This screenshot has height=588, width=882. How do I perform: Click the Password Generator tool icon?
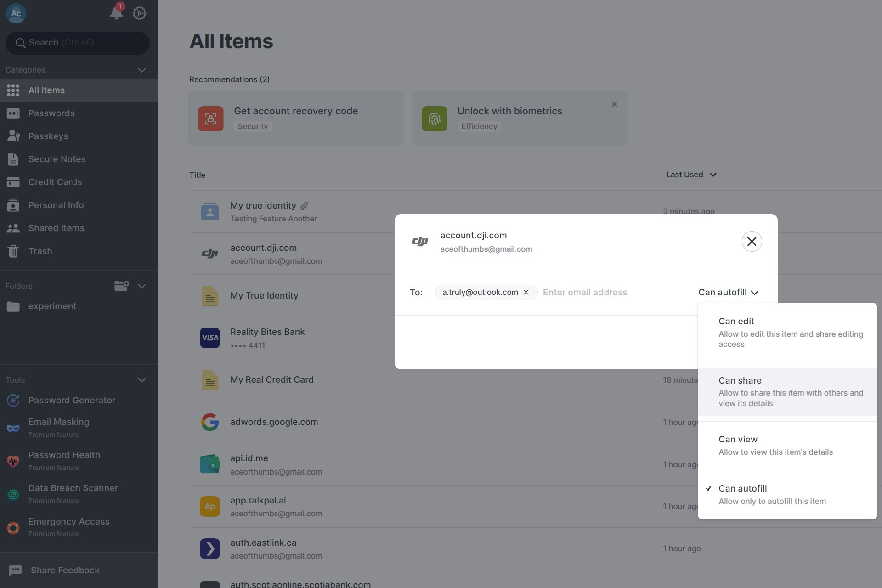pyautogui.click(x=13, y=400)
